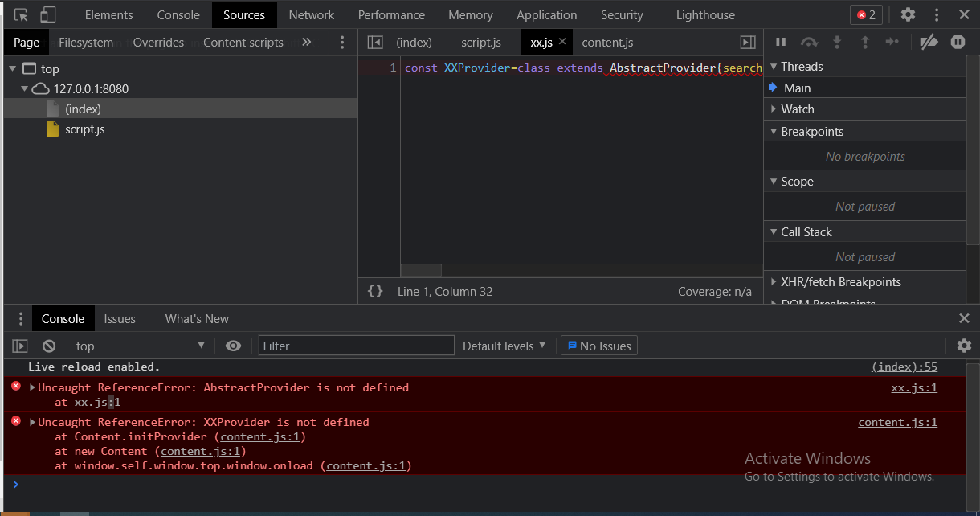
Task: Switch to the Application panel tab
Action: [x=547, y=14]
